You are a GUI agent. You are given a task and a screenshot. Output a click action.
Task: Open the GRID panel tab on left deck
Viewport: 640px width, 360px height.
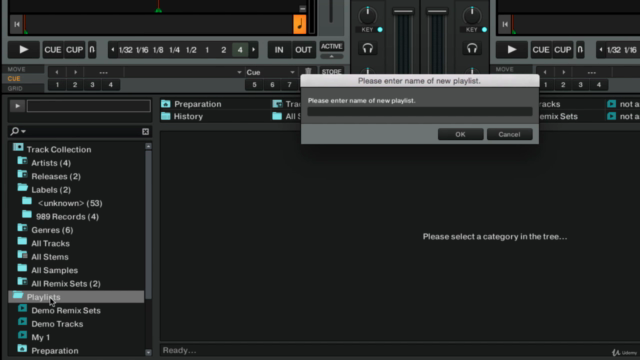15,88
